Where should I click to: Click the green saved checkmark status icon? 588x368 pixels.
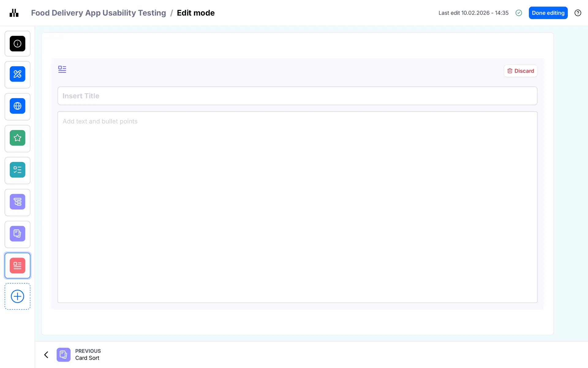[518, 13]
